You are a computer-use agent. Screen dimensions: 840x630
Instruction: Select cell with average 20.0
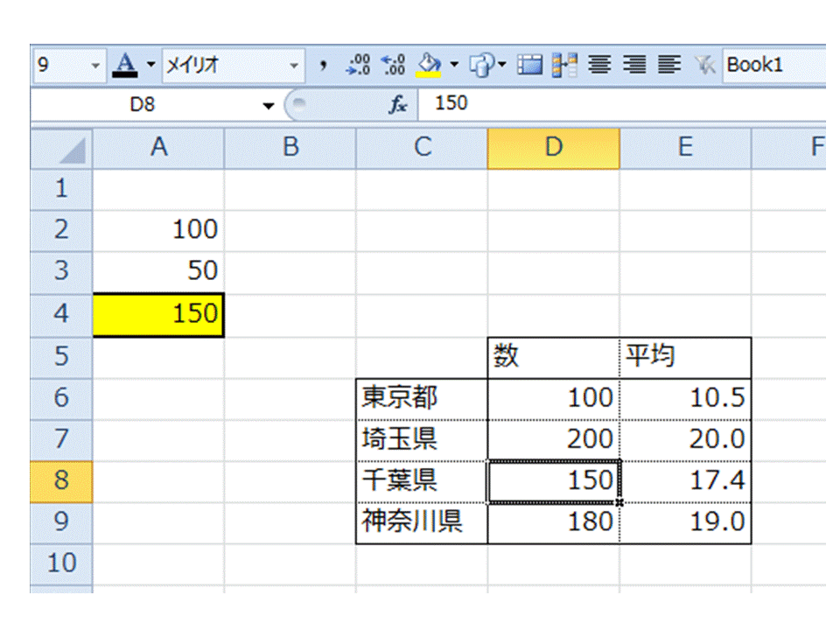(686, 440)
